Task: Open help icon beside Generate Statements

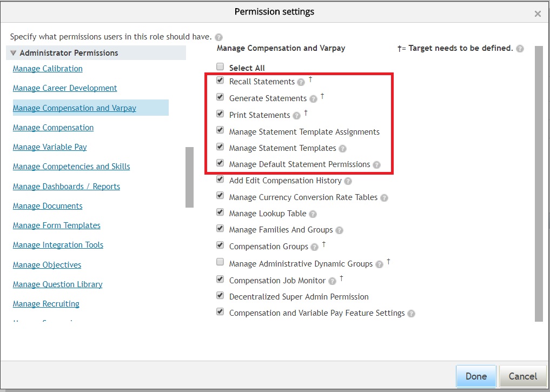Action: tap(313, 99)
